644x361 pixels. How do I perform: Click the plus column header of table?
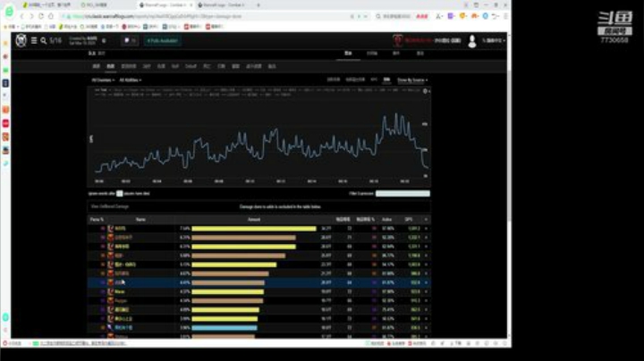[x=426, y=220]
